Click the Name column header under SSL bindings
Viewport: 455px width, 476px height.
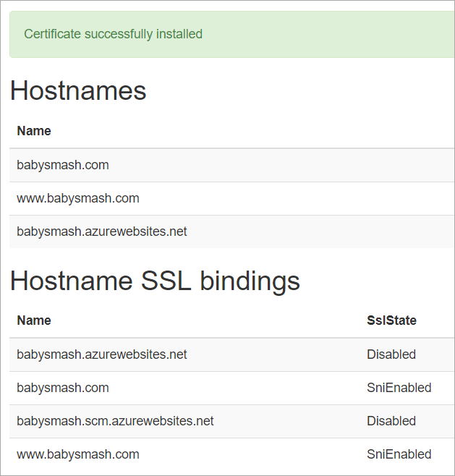(x=34, y=320)
